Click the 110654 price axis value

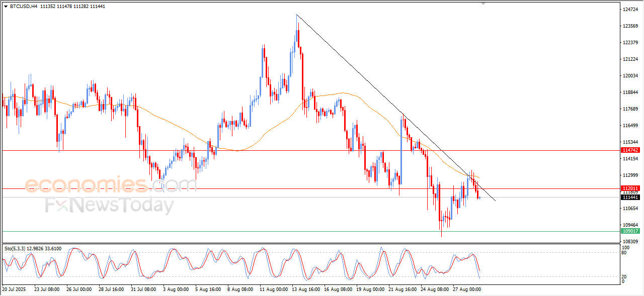click(x=631, y=209)
